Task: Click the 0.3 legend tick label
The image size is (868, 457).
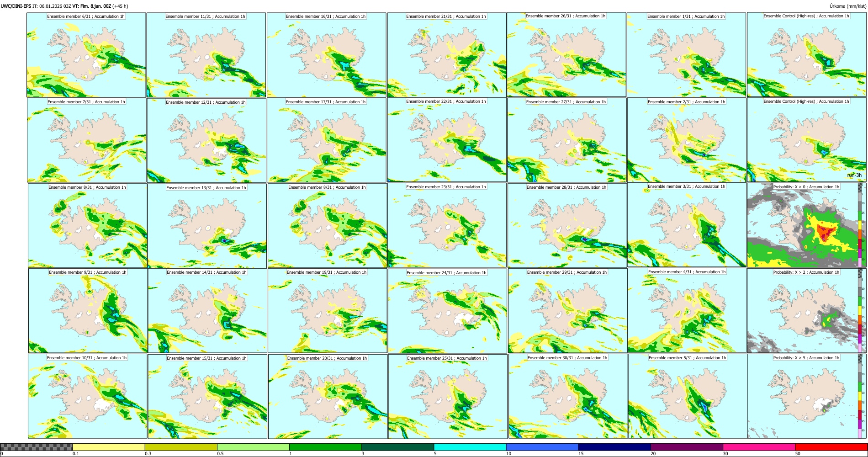Action: pyautogui.click(x=148, y=454)
